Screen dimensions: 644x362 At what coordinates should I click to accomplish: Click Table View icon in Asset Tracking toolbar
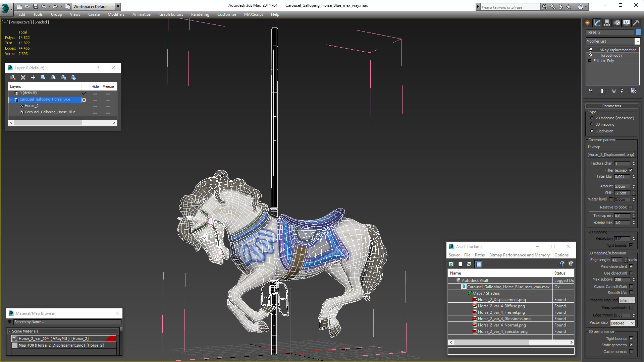pos(479,264)
